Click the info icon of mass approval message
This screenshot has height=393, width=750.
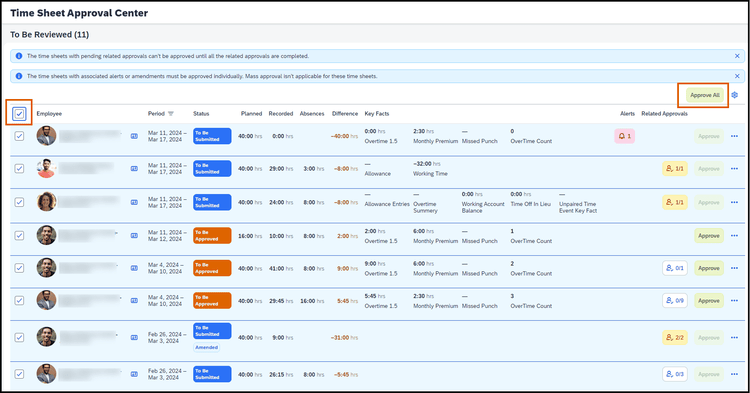pos(19,76)
